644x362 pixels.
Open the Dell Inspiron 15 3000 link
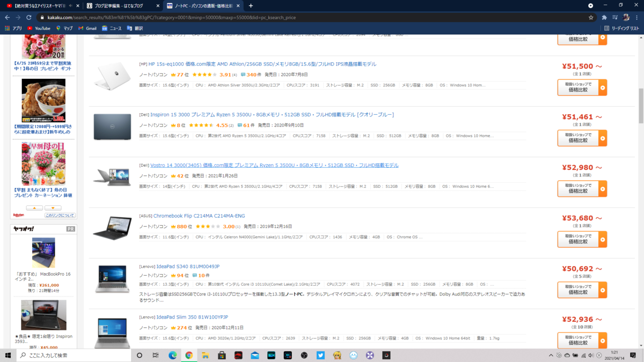[272, 115]
